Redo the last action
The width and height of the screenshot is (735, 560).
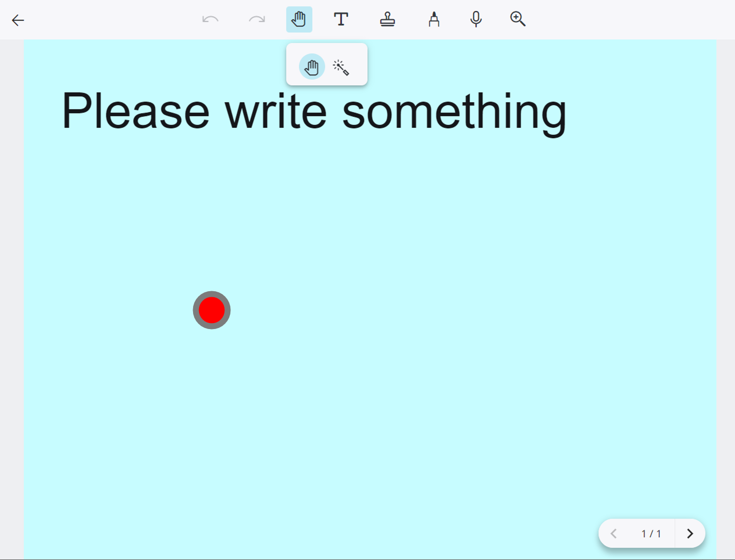(257, 19)
